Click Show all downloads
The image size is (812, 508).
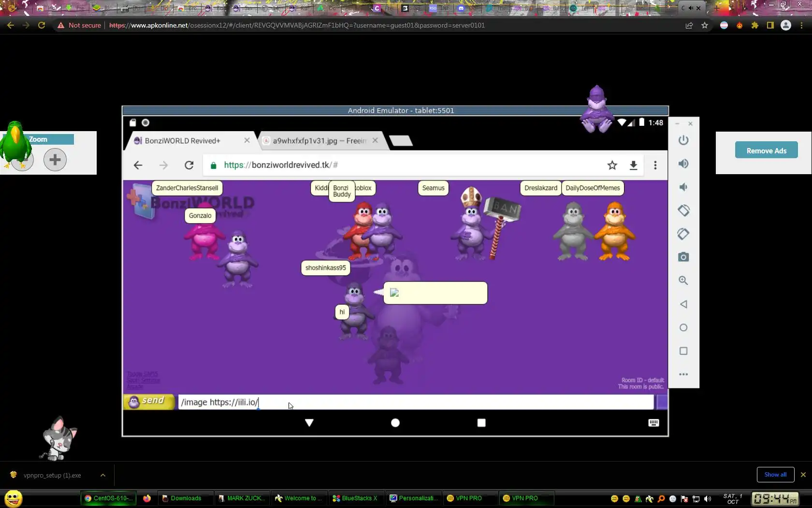pos(775,475)
